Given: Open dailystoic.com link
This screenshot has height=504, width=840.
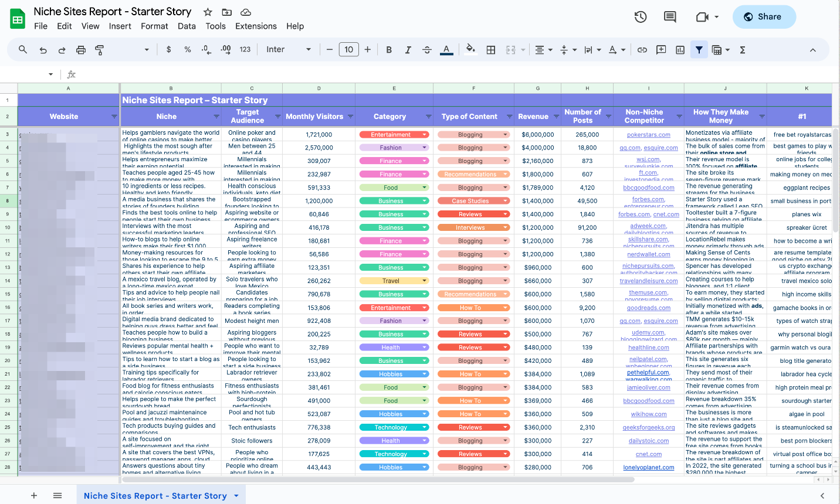Looking at the screenshot, I should 648,441.
